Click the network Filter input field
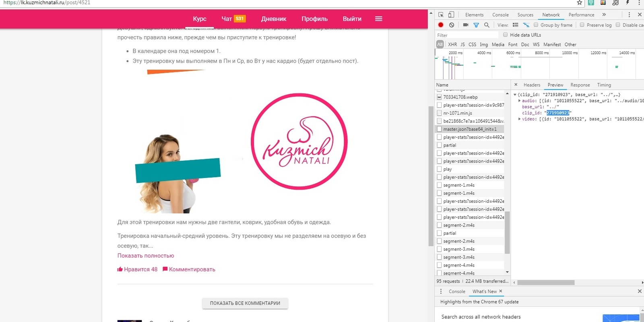The image size is (644, 322). pyautogui.click(x=467, y=35)
